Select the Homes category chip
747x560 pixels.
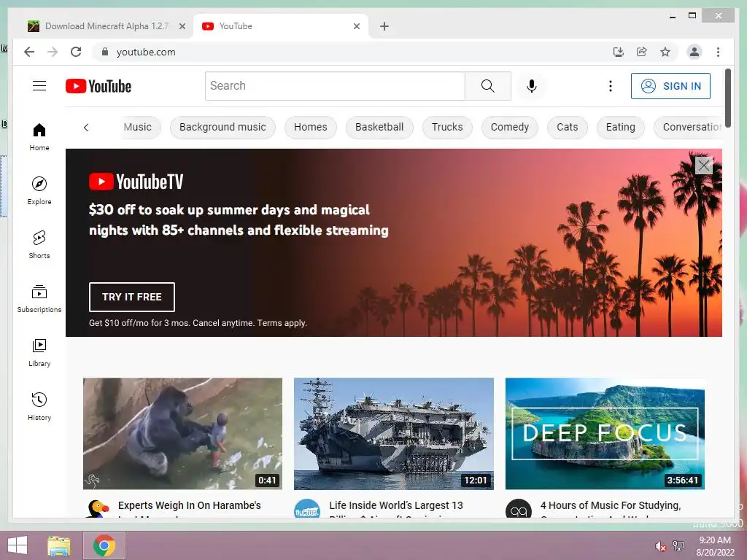310,127
